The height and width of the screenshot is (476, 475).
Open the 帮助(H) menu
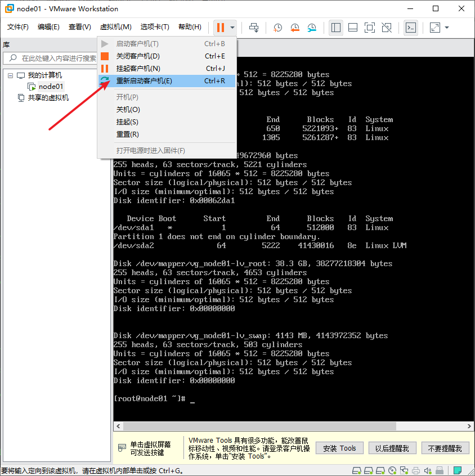coord(190,27)
